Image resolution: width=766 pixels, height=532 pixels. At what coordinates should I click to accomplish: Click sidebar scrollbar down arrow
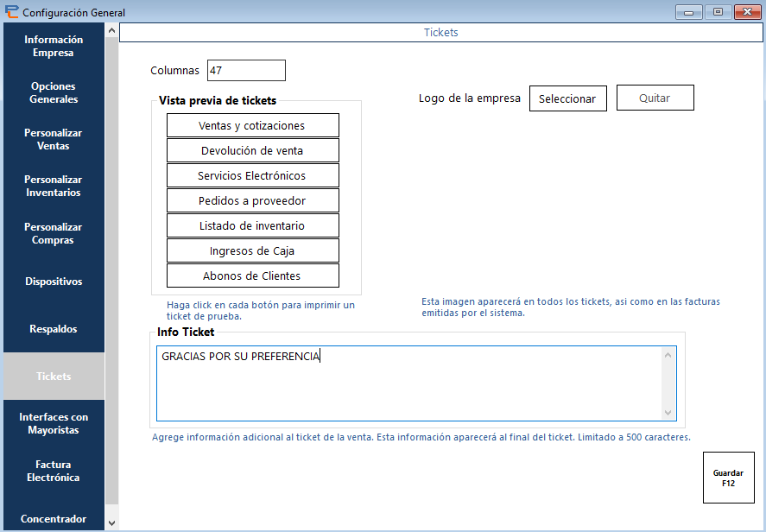(x=112, y=523)
